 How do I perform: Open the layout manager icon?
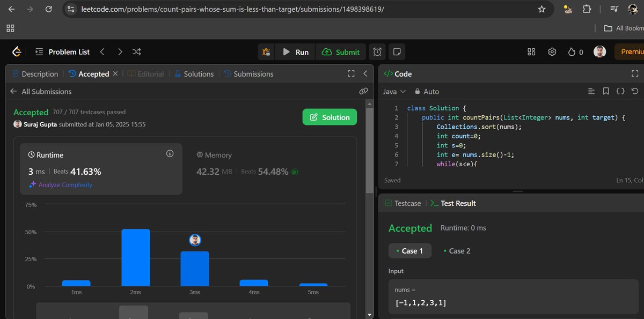(531, 52)
